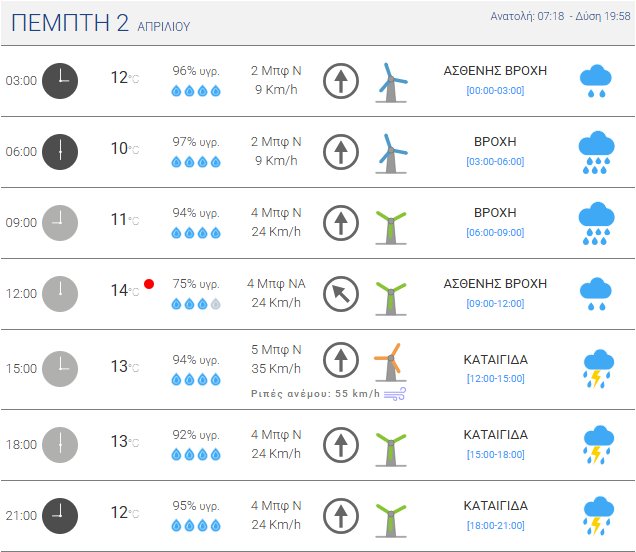This screenshot has height=552, width=636.
Task: Click the ΚΑΤΑΙΓΙΔΑ label in the 18:00 row
Action: coord(495,435)
